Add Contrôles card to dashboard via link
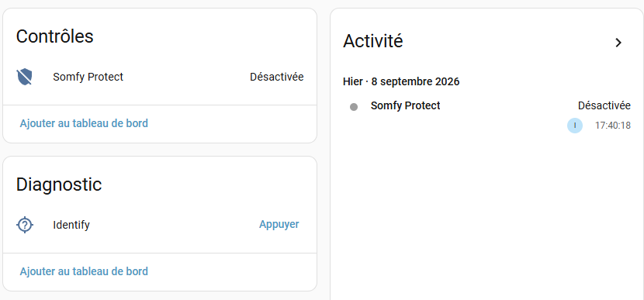This screenshot has height=300, width=644. [84, 123]
